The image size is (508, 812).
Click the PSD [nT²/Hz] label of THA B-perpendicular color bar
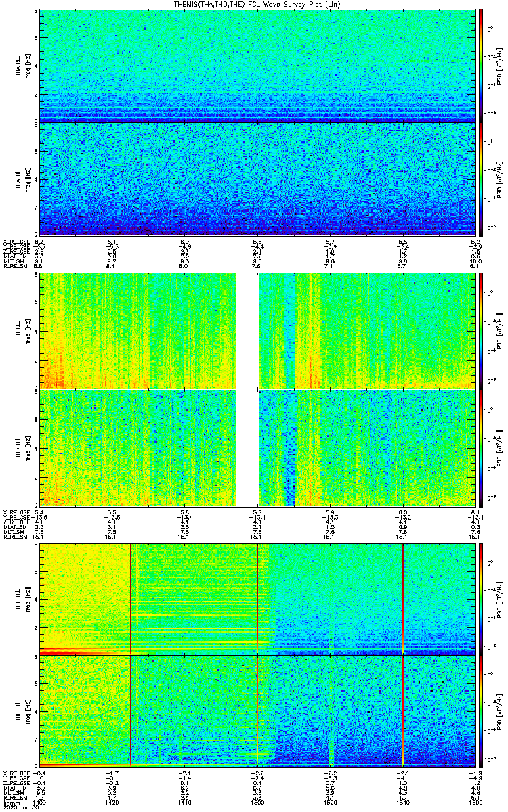[499, 66]
